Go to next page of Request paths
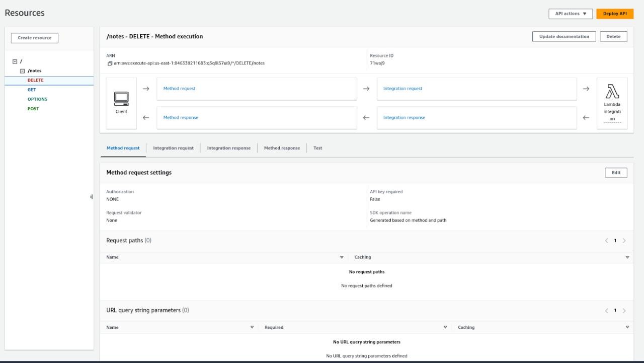This screenshot has height=363, width=644. coord(624,241)
